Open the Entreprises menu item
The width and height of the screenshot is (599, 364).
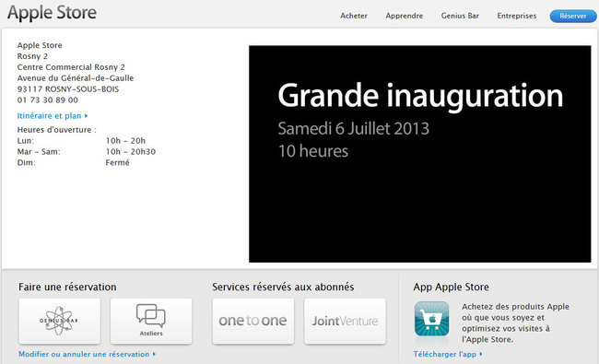[516, 16]
